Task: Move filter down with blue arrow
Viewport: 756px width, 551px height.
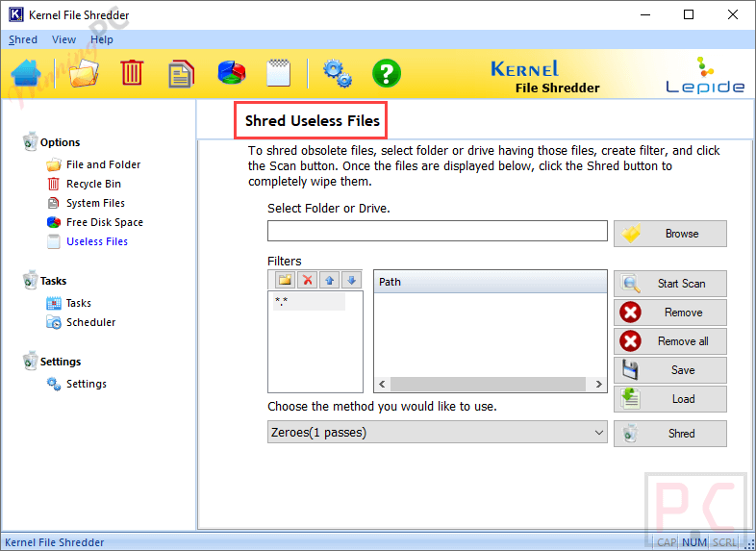Action: (x=351, y=280)
